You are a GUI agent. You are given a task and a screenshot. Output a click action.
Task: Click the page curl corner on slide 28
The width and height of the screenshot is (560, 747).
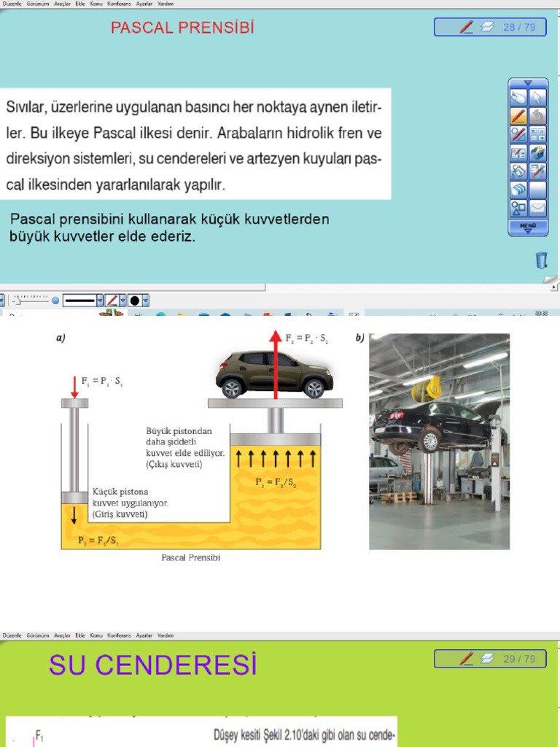pyautogui.click(x=551, y=279)
